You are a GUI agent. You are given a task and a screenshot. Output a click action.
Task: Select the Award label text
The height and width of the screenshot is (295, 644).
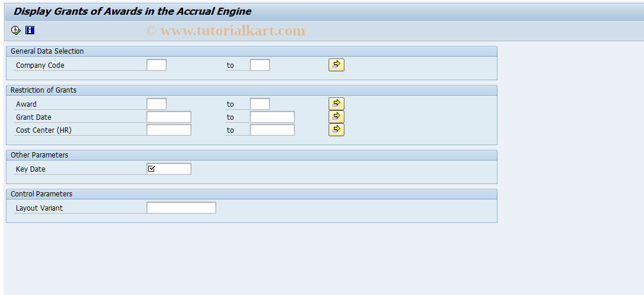(26, 104)
